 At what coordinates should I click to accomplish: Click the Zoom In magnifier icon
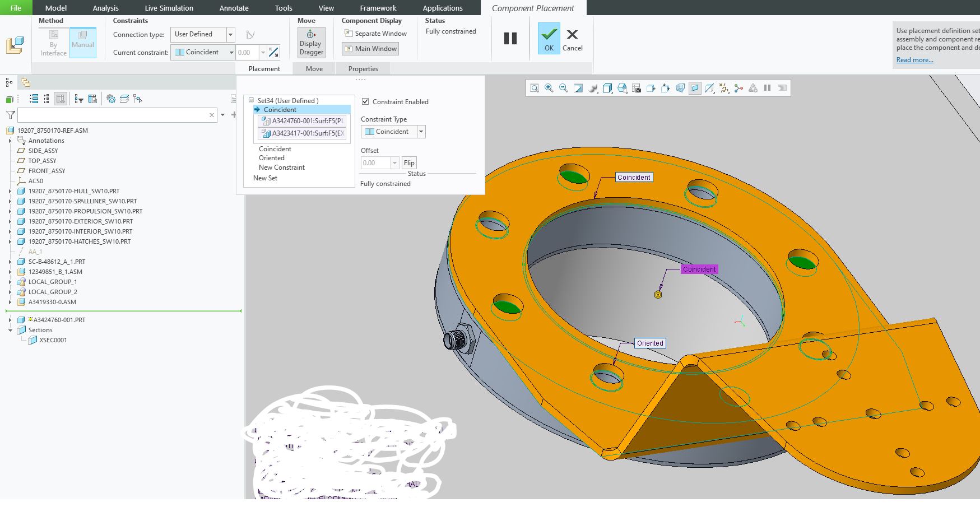(x=549, y=88)
